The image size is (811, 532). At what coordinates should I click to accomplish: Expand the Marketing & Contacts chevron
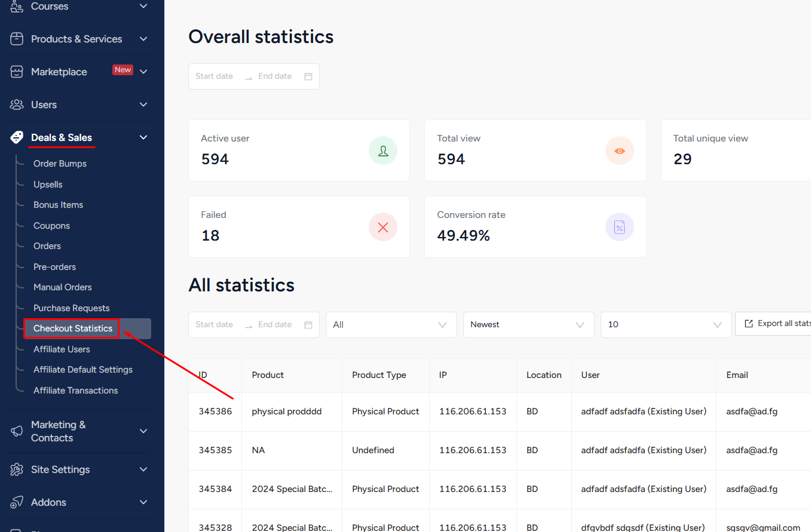pos(143,431)
